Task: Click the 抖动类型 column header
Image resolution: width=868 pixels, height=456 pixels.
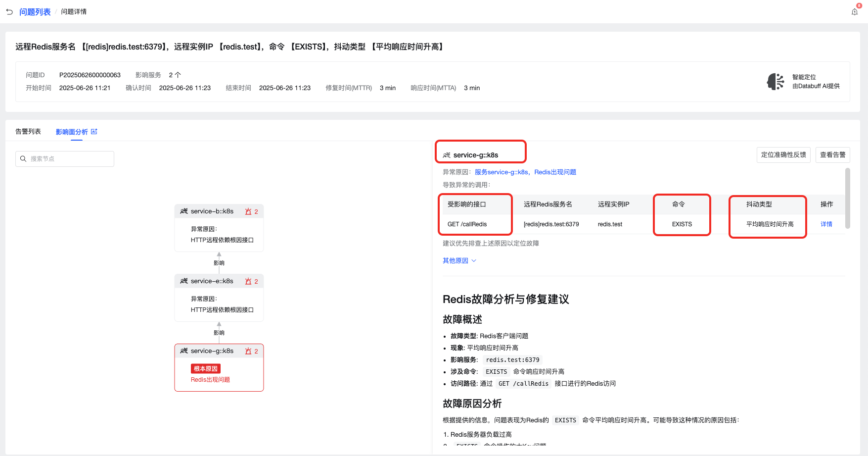Action: click(759, 204)
